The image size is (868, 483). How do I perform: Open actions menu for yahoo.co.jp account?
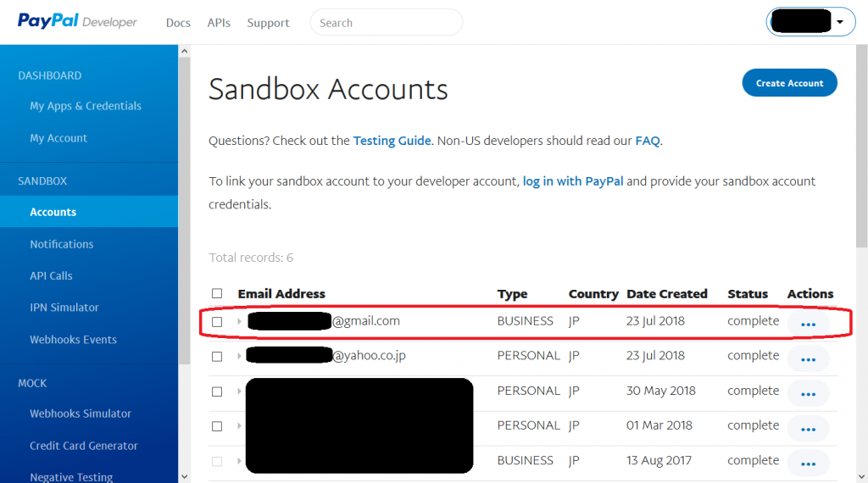(808, 358)
